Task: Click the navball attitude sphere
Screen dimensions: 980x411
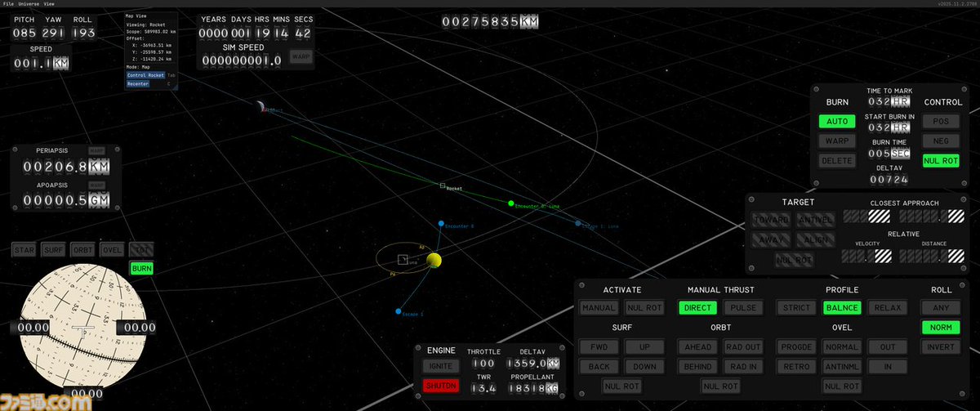Action: 82,328
